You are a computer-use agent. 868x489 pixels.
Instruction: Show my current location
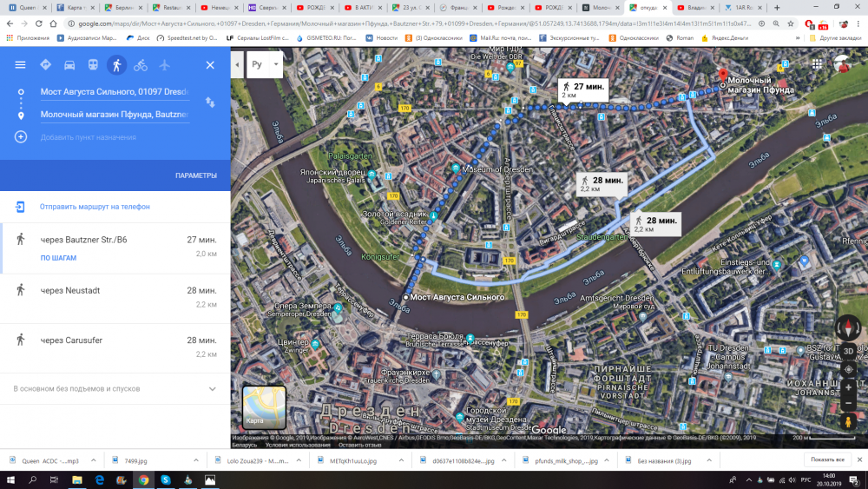point(848,369)
